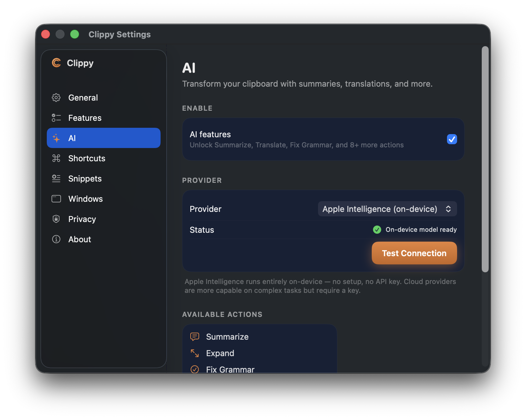Image resolution: width=526 pixels, height=420 pixels.
Task: Click the Summarize action row
Action: tap(260, 337)
